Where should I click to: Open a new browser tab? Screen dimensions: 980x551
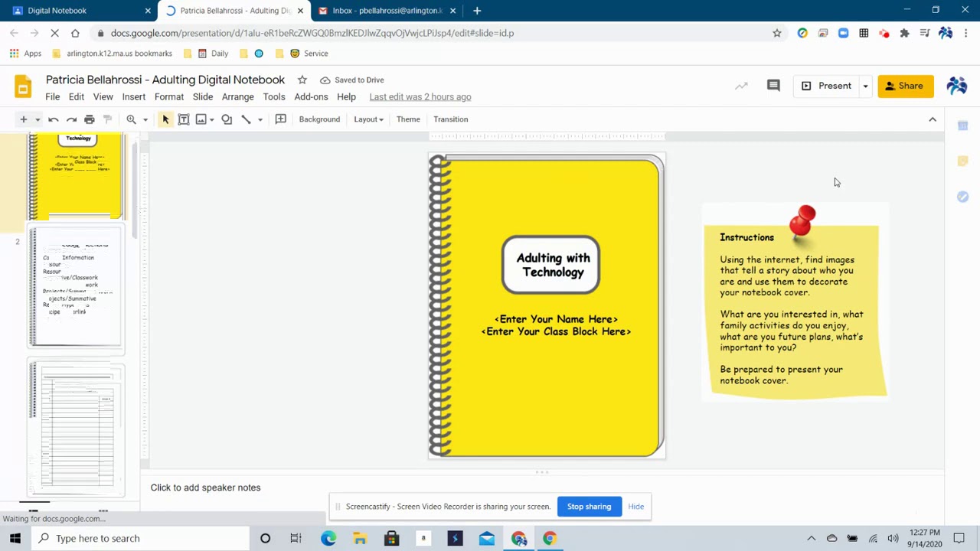click(x=477, y=11)
